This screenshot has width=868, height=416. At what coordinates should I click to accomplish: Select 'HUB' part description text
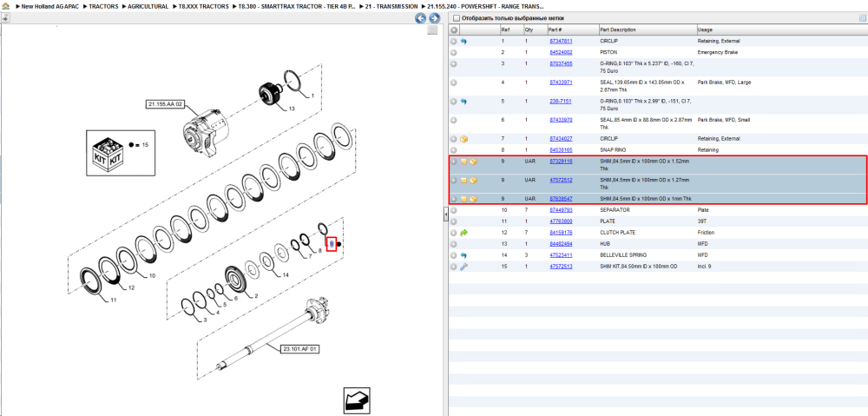pyautogui.click(x=605, y=244)
